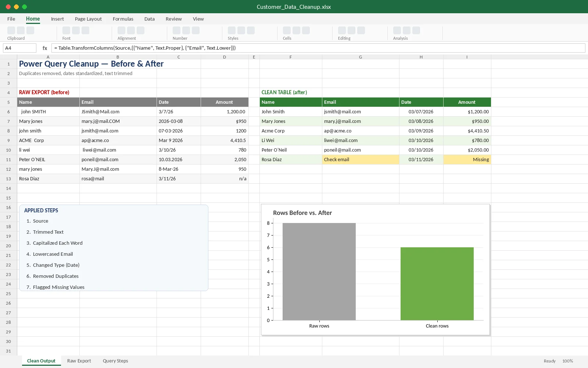Open the Query Steps sheet tab
This screenshot has width=588, height=368.
click(115, 361)
